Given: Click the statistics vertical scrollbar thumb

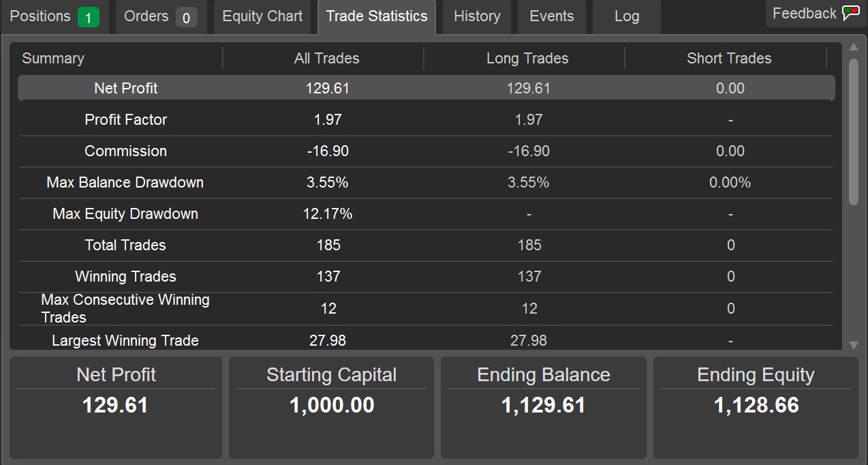Looking at the screenshot, I should tap(854, 131).
